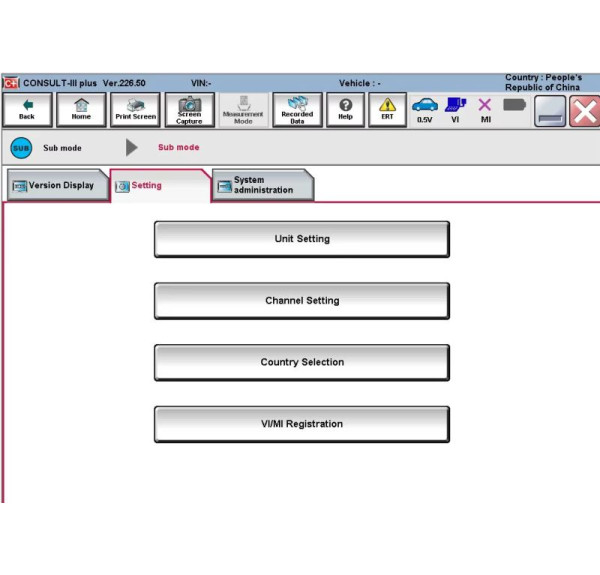
Task: Go to the Home screen
Action: pos(81,110)
